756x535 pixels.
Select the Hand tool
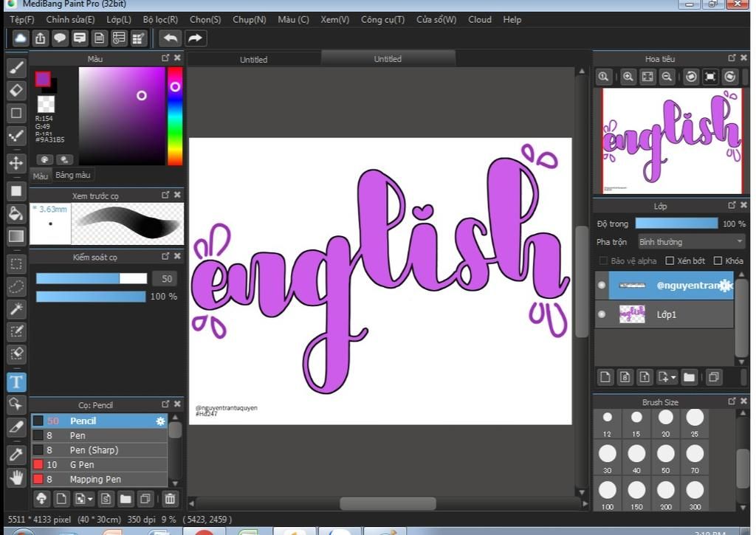pyautogui.click(x=16, y=477)
